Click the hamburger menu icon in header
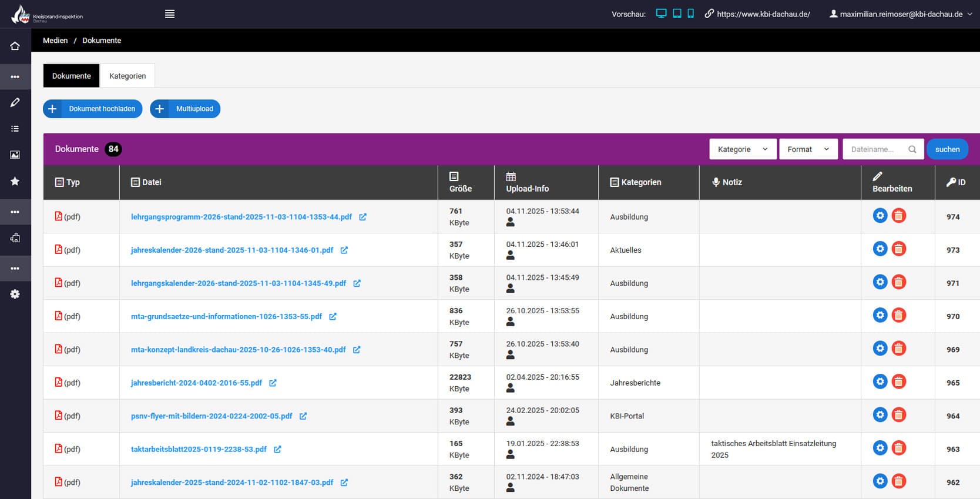980x499 pixels. tap(170, 14)
